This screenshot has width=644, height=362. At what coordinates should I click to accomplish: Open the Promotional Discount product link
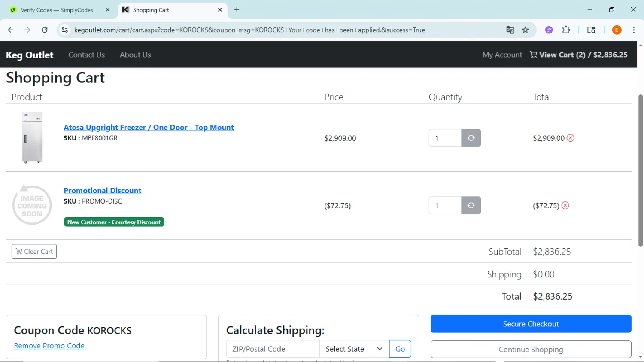[x=103, y=190]
